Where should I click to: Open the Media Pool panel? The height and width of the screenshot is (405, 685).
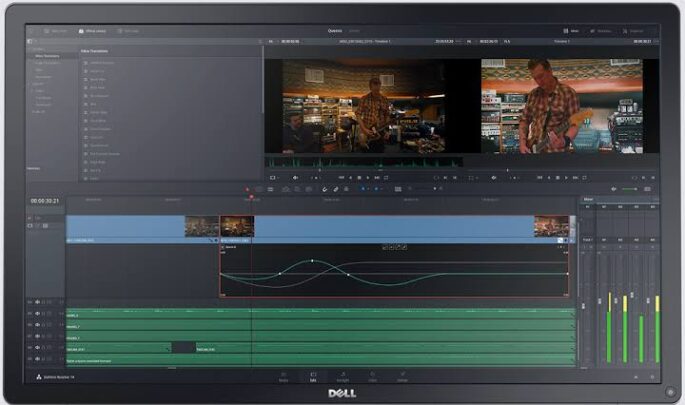(x=55, y=31)
